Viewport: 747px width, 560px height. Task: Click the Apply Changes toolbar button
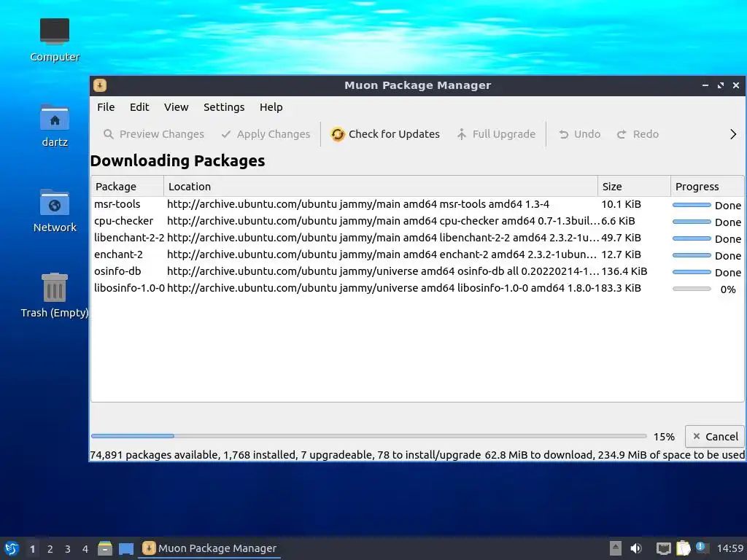click(x=266, y=134)
